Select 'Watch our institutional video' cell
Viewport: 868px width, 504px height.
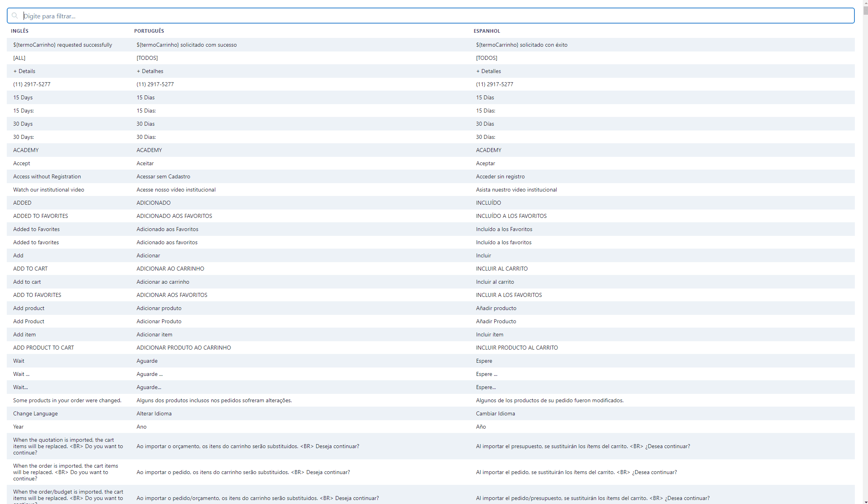(x=49, y=190)
